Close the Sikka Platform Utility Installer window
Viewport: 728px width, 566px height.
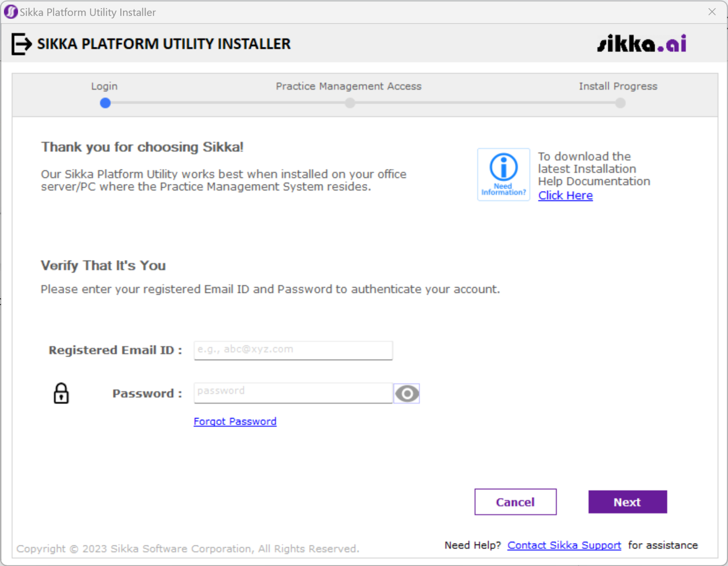(712, 12)
